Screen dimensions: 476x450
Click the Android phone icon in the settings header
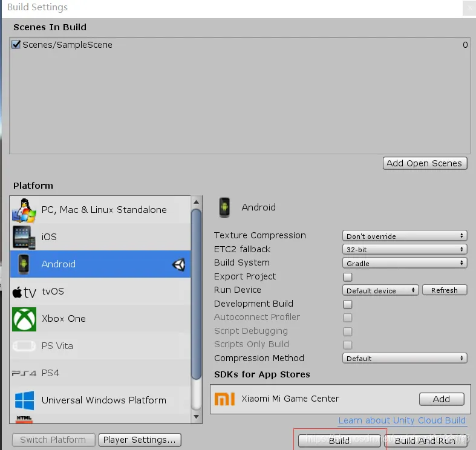pos(224,207)
